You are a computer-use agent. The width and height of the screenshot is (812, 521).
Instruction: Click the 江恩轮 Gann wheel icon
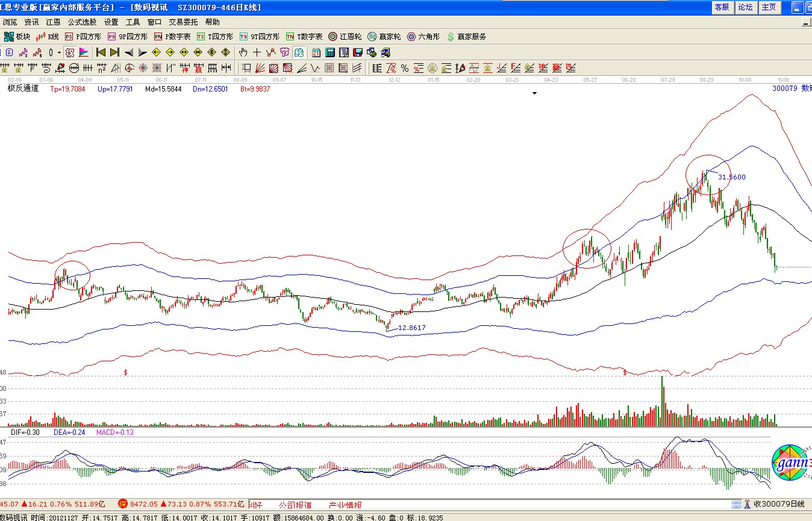333,37
